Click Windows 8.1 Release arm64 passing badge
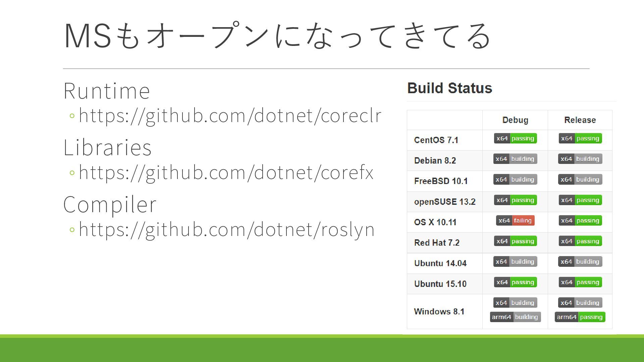This screenshot has height=362, width=644. tap(580, 317)
